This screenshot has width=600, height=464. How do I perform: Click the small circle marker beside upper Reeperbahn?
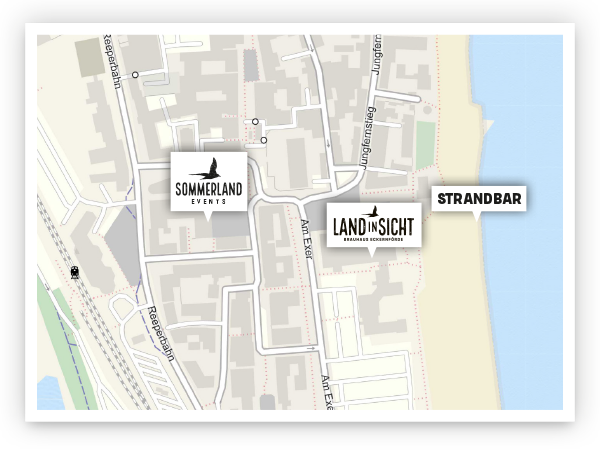pyautogui.click(x=134, y=74)
